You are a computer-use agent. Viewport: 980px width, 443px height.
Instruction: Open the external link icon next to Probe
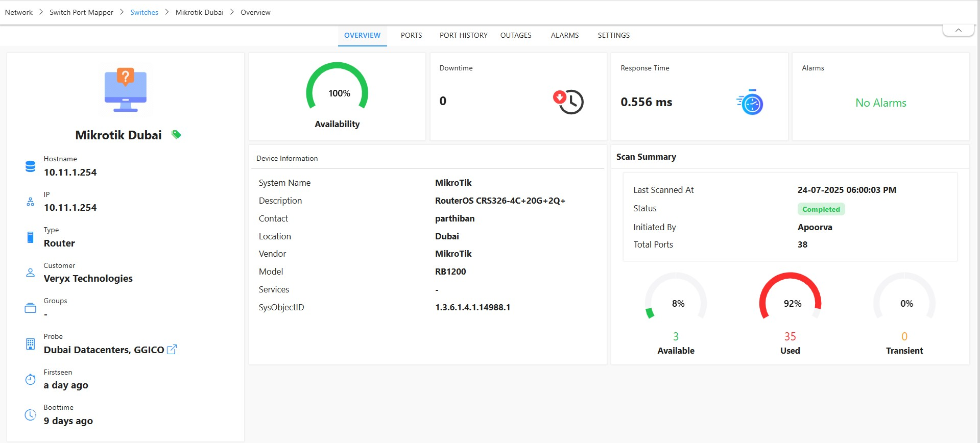pos(172,350)
